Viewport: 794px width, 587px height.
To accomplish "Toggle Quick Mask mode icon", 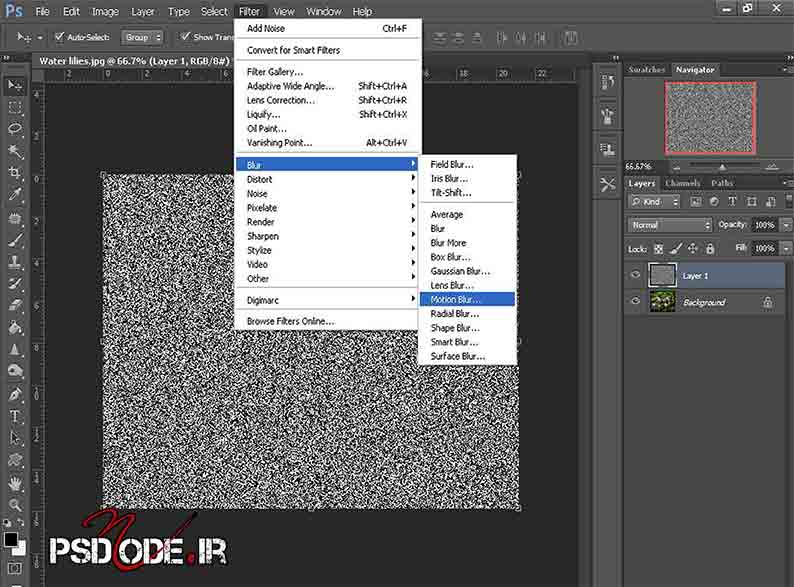I will pyautogui.click(x=15, y=568).
